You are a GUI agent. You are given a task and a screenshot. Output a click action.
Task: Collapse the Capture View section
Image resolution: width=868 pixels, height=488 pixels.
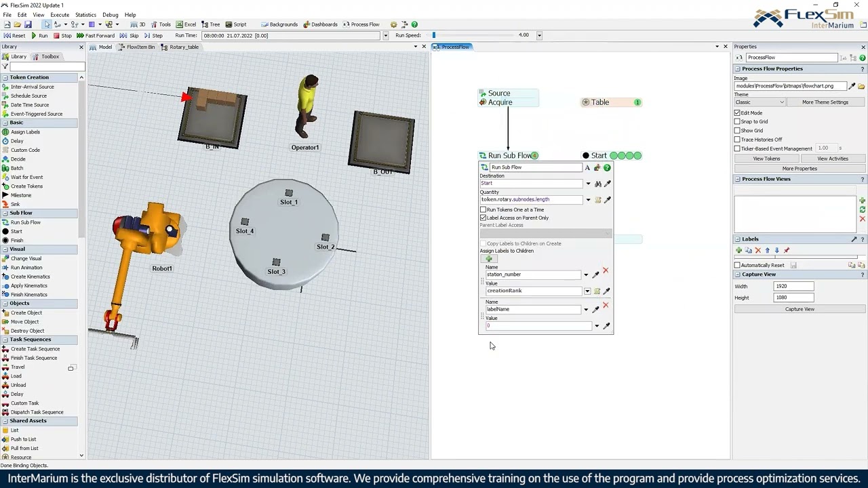pyautogui.click(x=738, y=274)
